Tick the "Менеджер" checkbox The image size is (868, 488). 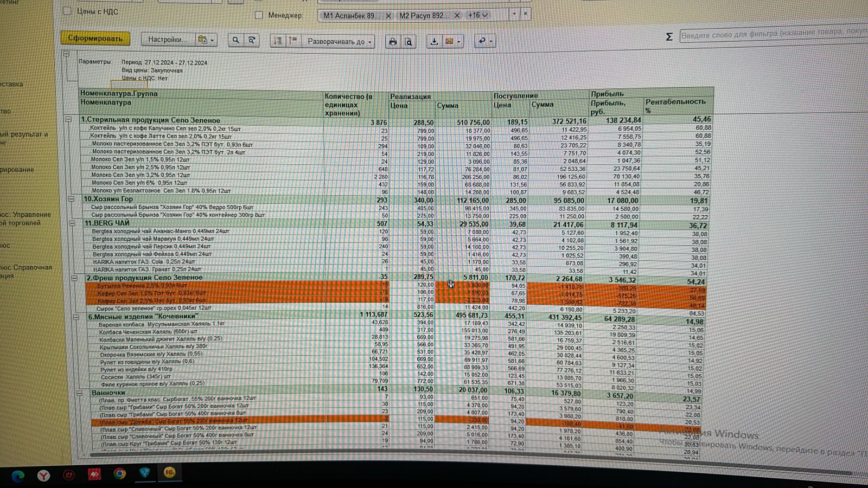(x=259, y=15)
